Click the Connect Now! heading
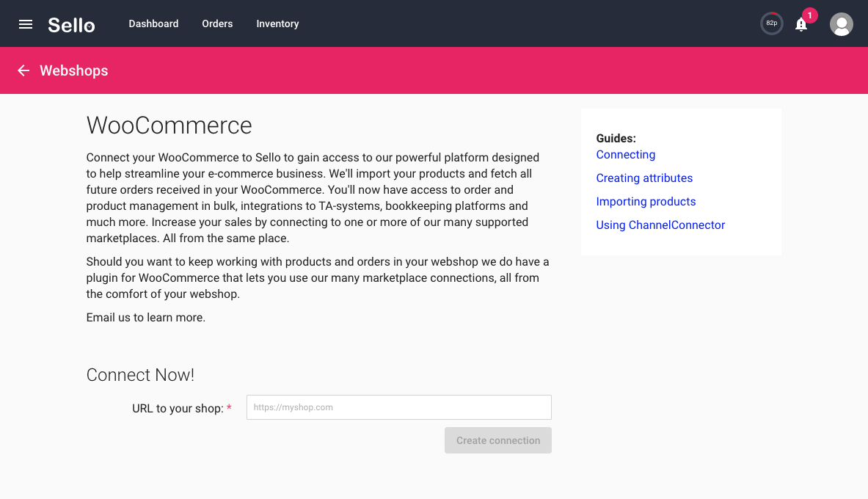Viewport: 868px width, 499px height. pos(141,375)
